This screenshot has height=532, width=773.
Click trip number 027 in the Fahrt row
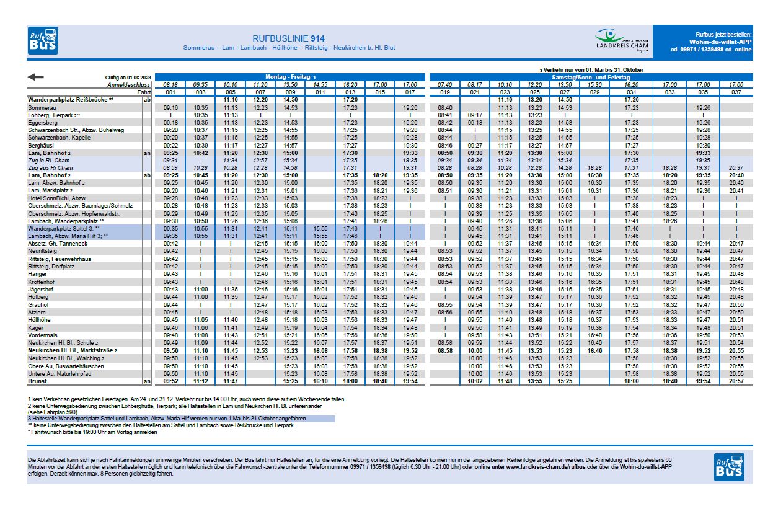564,92
